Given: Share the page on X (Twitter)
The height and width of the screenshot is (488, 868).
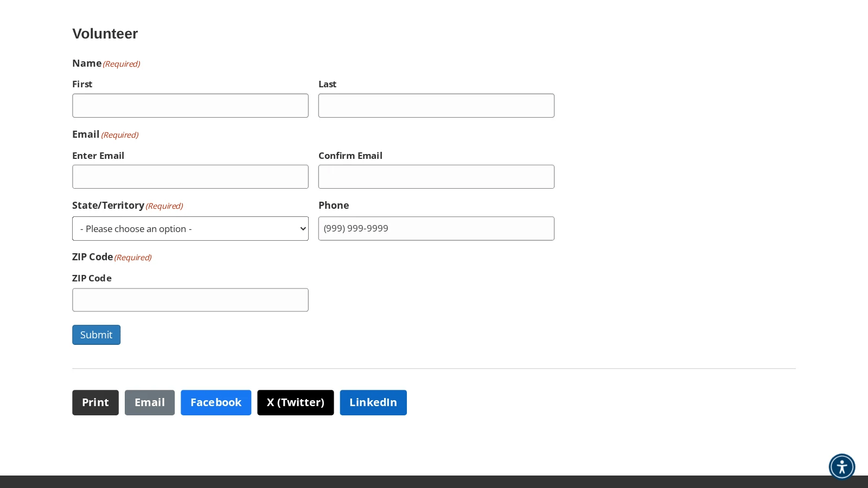Looking at the screenshot, I should pos(296,402).
